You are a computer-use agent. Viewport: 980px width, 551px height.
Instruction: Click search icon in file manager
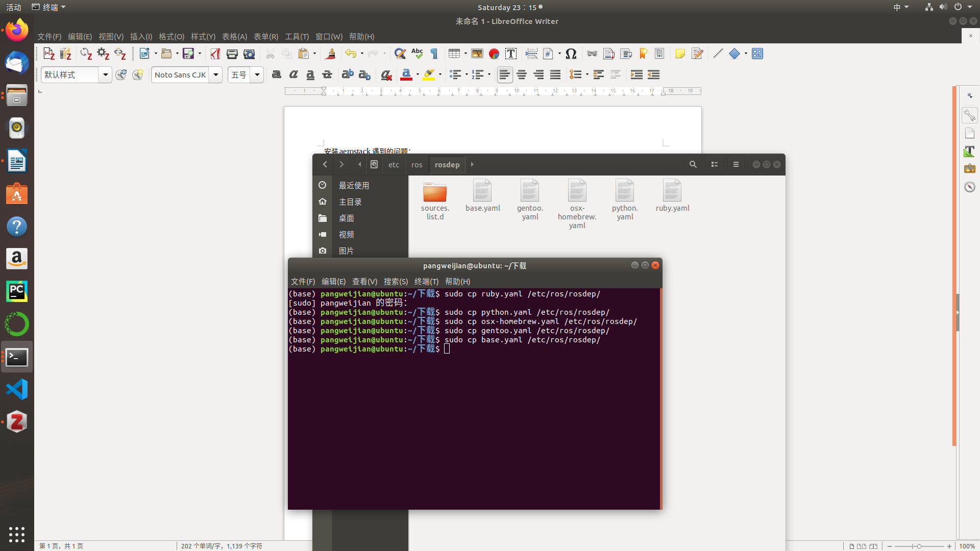(x=693, y=165)
